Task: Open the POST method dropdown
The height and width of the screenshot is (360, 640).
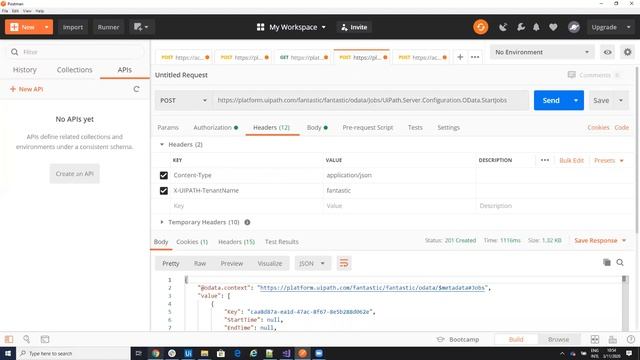Action: 183,100
